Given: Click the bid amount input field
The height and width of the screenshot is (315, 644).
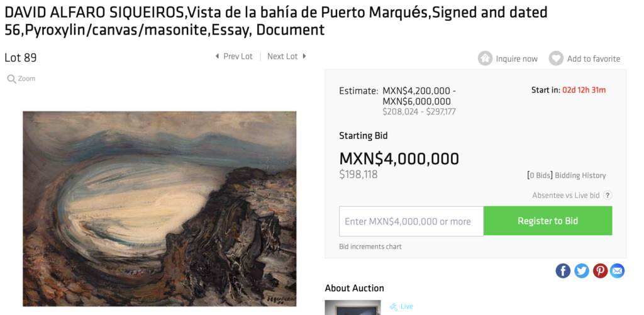Looking at the screenshot, I should coord(411,221).
